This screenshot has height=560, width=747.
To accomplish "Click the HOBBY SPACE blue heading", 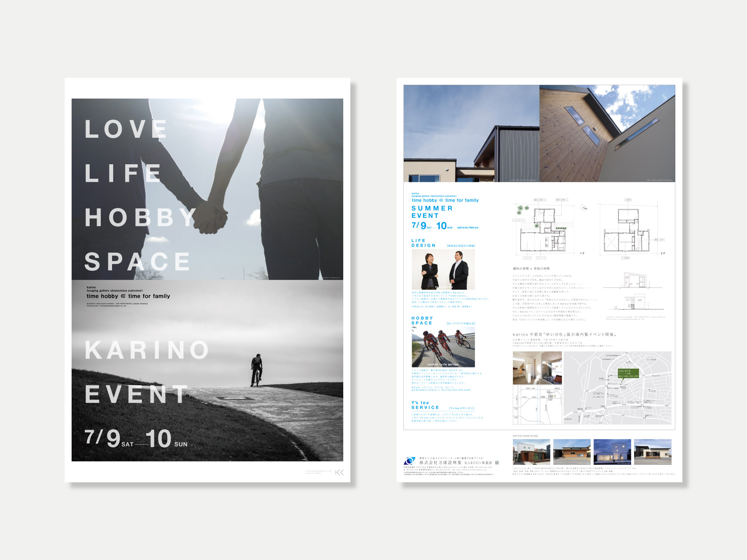I will click(x=422, y=320).
